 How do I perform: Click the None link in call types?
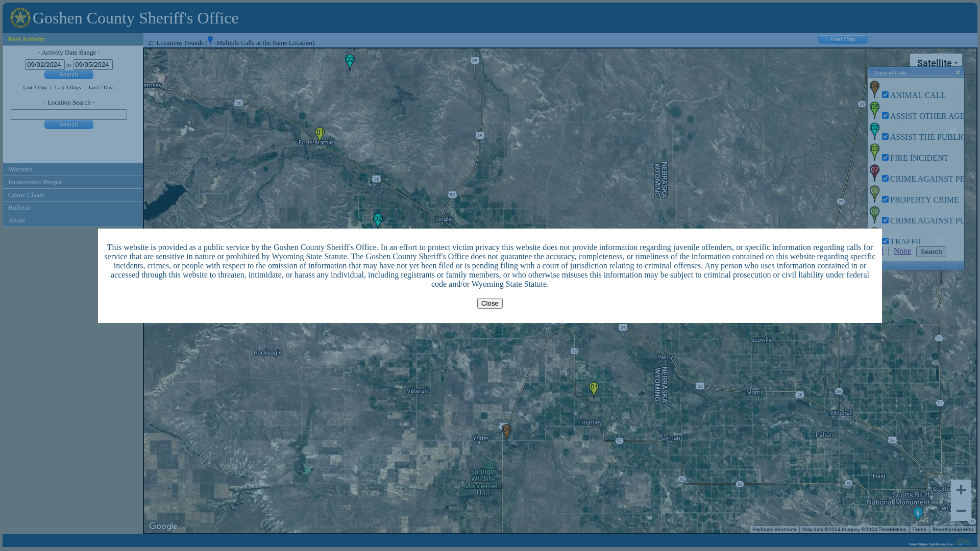tap(902, 251)
